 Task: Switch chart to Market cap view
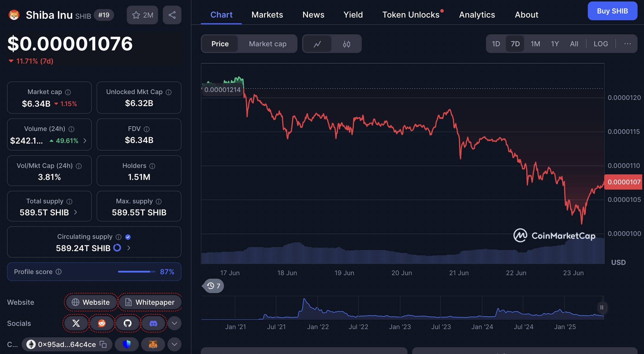coord(268,44)
